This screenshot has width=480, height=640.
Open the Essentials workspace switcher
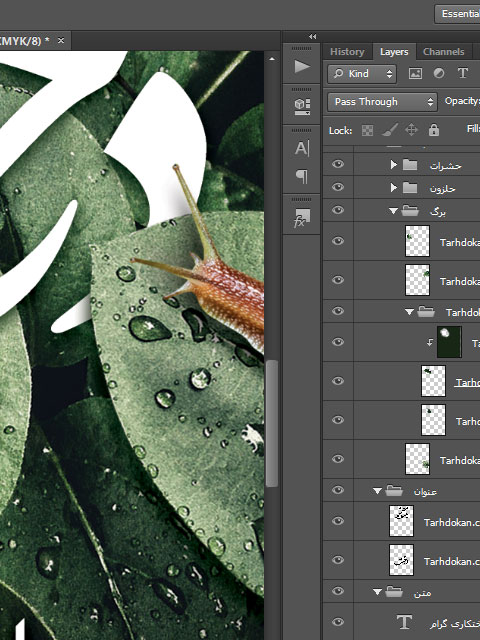[x=457, y=14]
